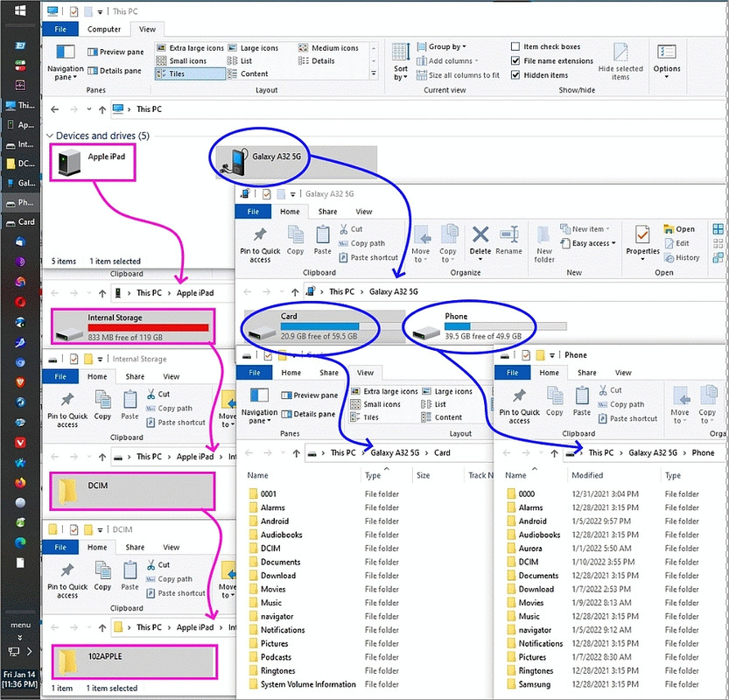Open recent locations dropdown in This PC
729x700 pixels.
pyautogui.click(x=88, y=109)
